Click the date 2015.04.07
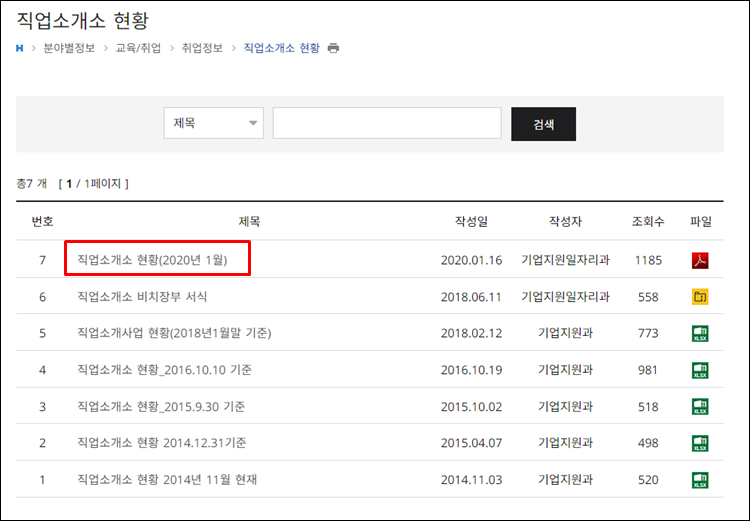 click(x=471, y=443)
